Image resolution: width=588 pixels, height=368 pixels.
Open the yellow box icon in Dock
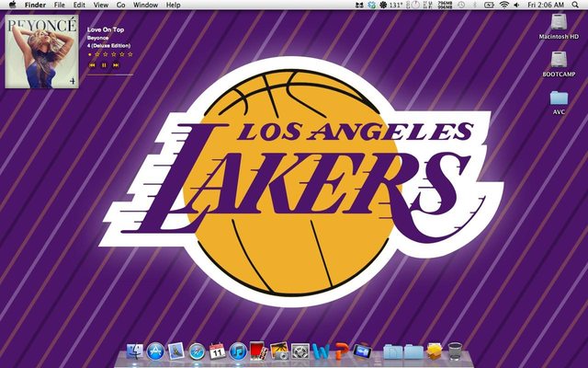pos(434,351)
